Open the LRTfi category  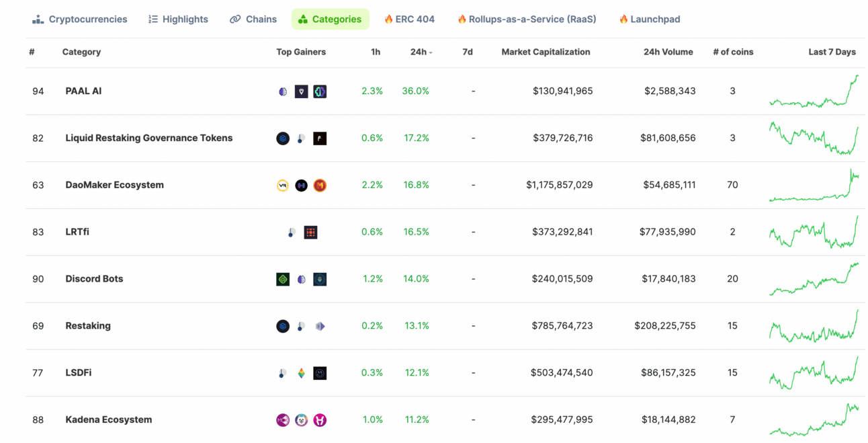pyautogui.click(x=77, y=232)
